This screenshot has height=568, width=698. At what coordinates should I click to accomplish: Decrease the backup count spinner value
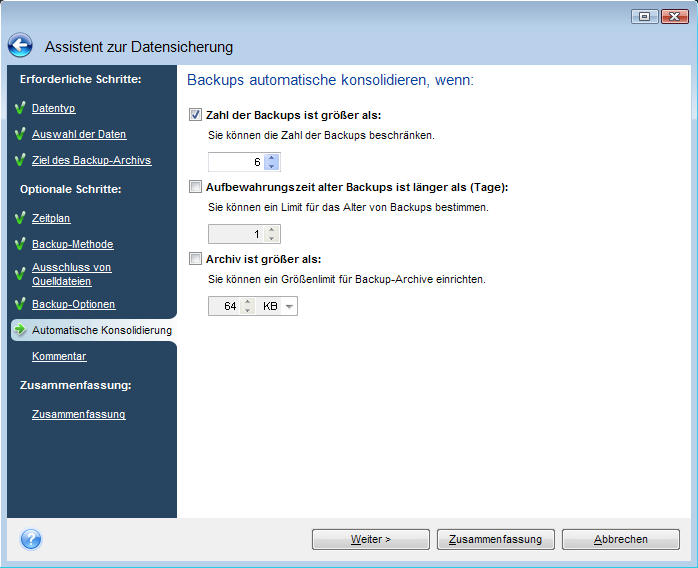(x=272, y=166)
